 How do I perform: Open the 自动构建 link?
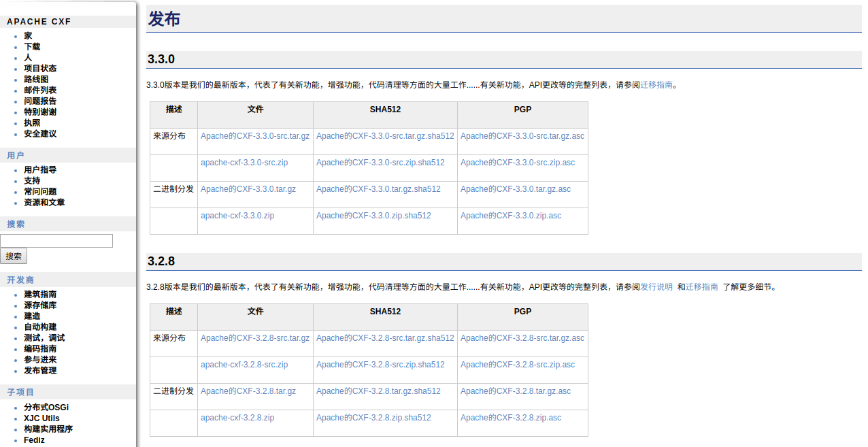point(40,327)
